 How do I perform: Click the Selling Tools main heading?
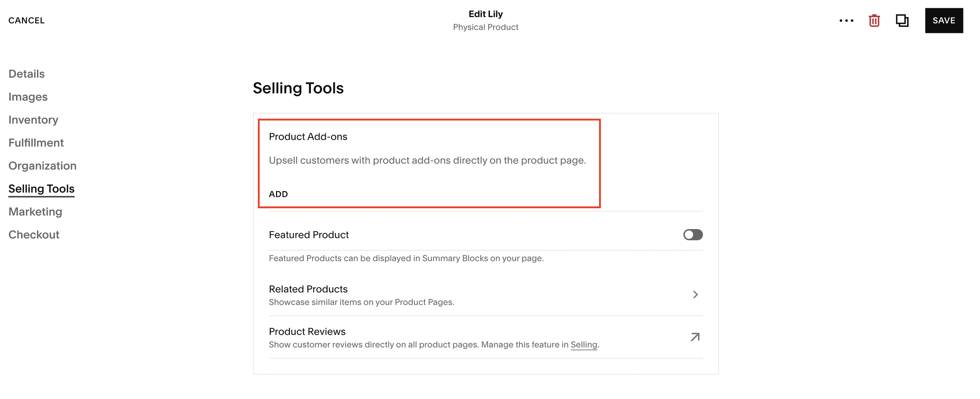(x=298, y=88)
